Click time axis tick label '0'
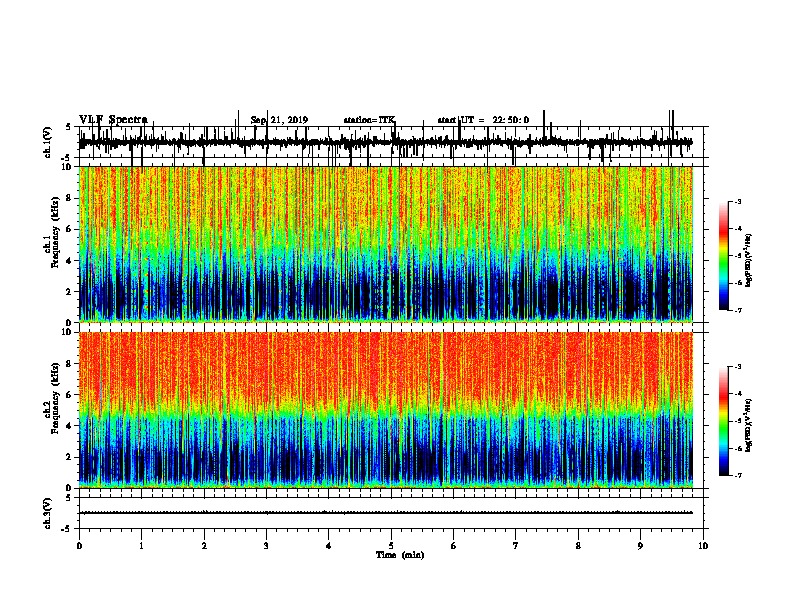 tap(79, 546)
